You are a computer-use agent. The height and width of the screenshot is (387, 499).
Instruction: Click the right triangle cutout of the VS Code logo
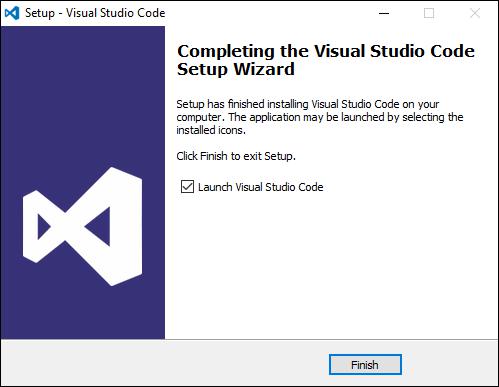[100, 227]
